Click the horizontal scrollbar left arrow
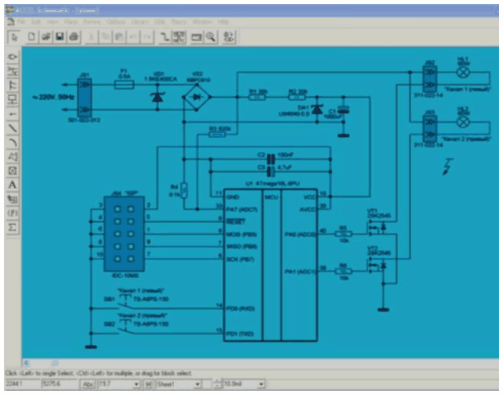Viewport: 503px width, 395px height. point(27,363)
